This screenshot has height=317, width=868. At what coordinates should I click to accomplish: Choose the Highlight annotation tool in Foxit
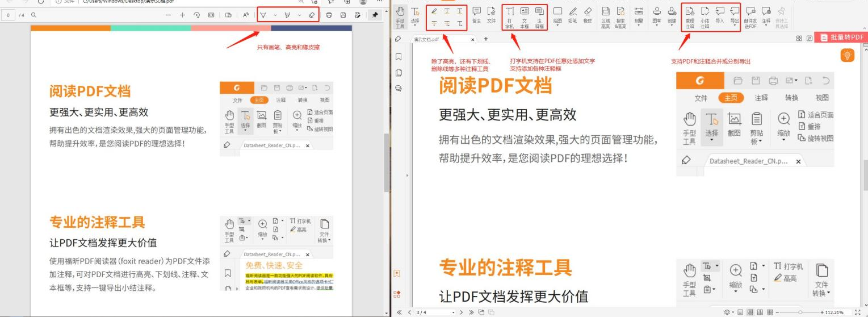coord(434,11)
